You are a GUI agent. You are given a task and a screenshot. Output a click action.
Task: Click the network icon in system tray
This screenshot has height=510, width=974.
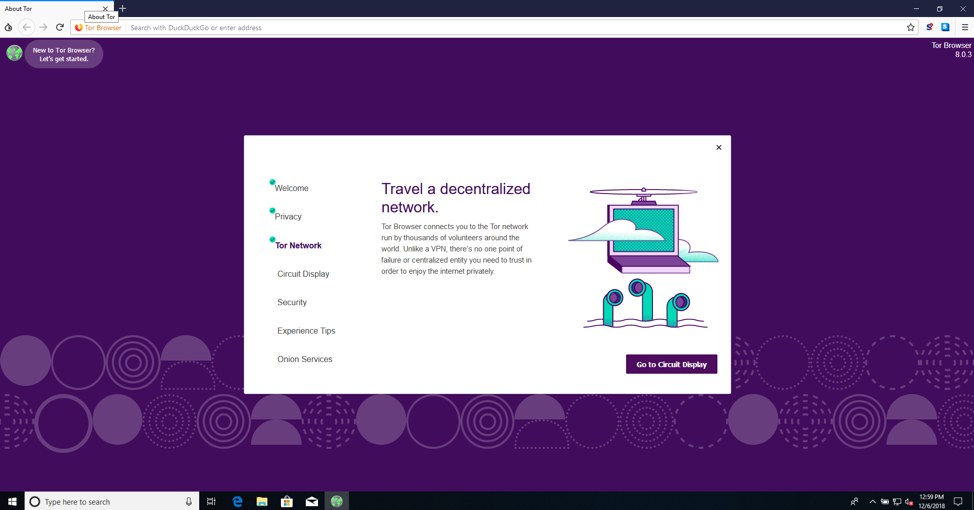897,502
